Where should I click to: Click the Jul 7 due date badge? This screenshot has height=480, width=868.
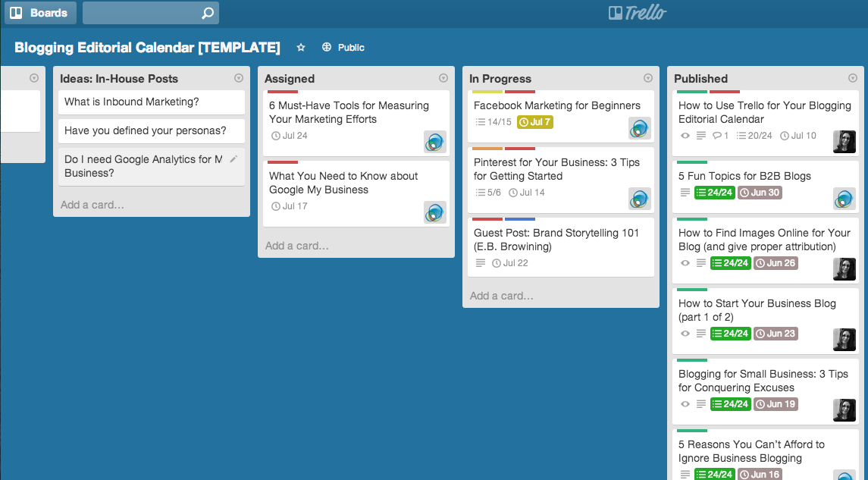point(535,122)
